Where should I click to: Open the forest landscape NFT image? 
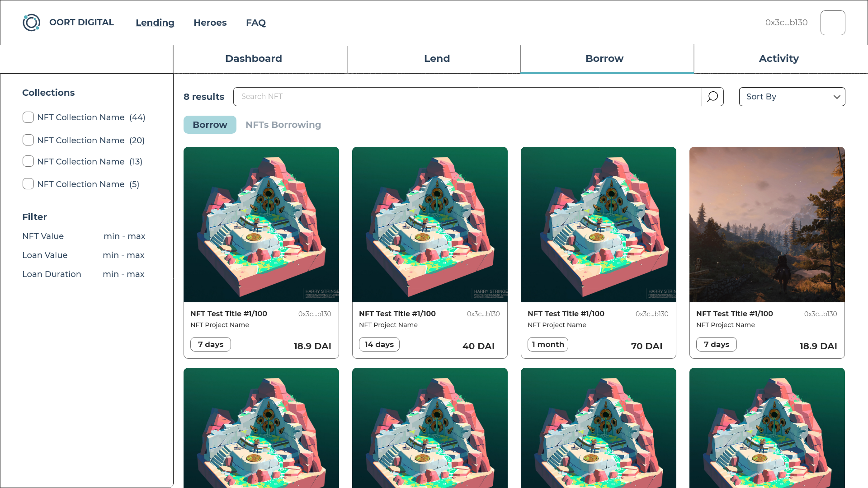click(767, 225)
